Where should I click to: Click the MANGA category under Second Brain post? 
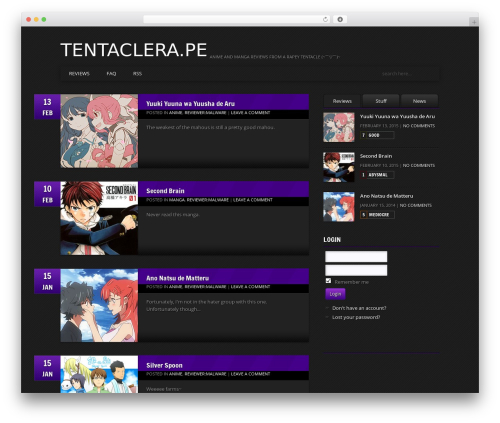click(177, 200)
